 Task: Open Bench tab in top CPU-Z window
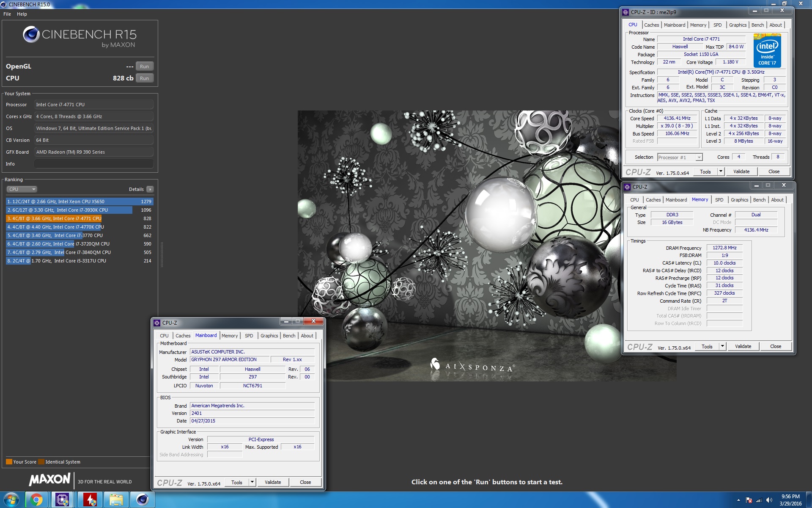757,25
